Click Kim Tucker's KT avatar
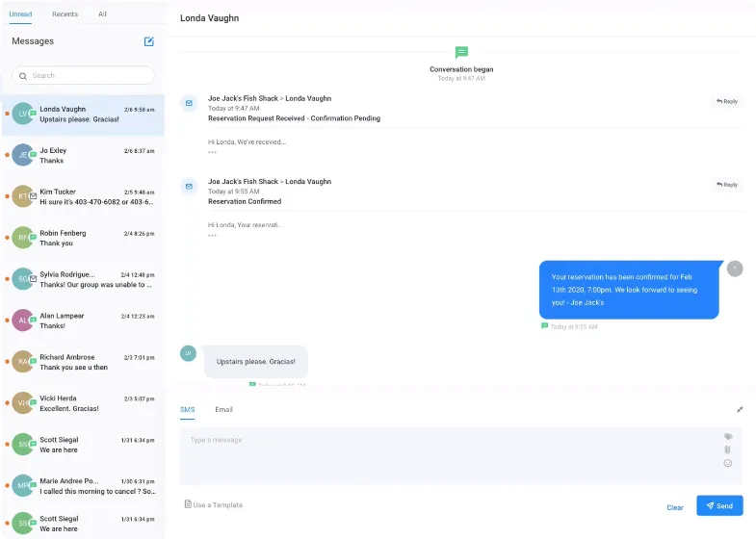 click(x=23, y=196)
